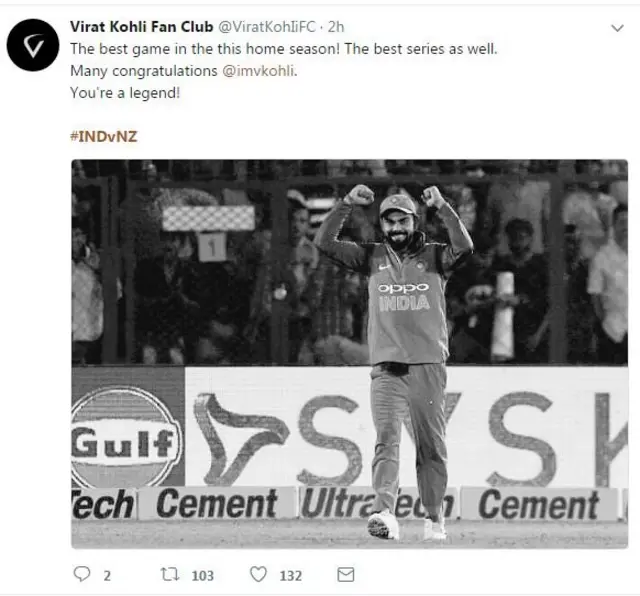Image resolution: width=640 pixels, height=596 pixels.
Task: Click the Gulf logo in photo
Action: pyautogui.click(x=127, y=437)
